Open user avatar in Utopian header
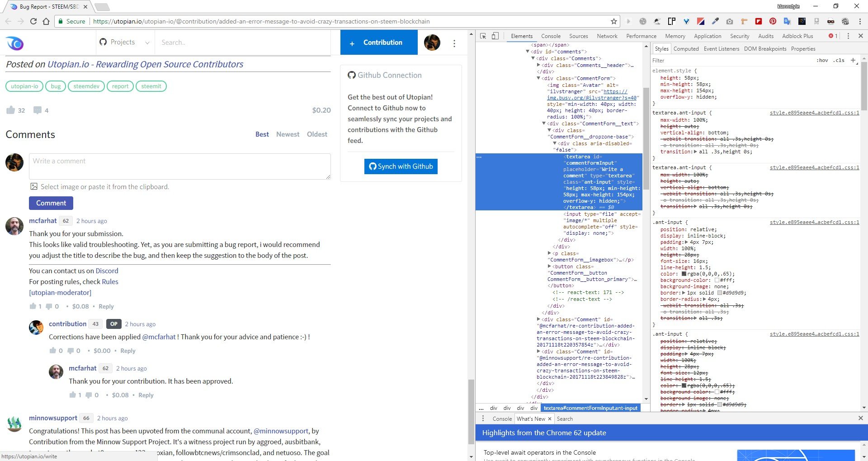868x461 pixels. click(x=432, y=43)
